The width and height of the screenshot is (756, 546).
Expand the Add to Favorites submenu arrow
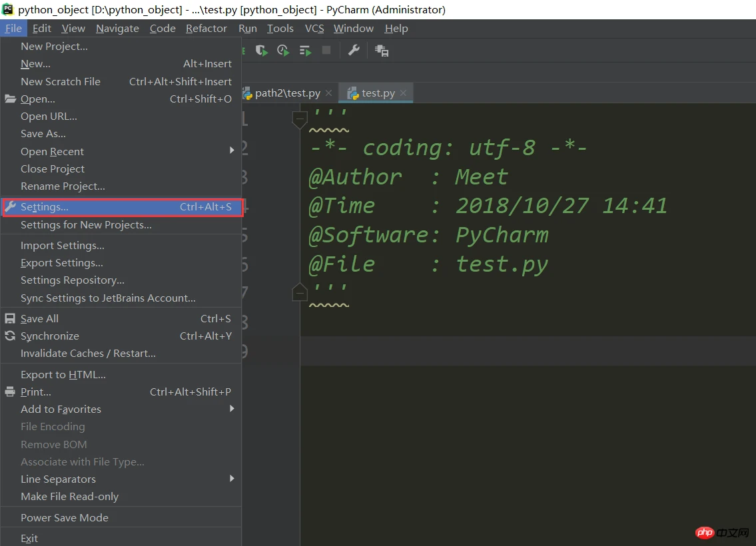[232, 409]
